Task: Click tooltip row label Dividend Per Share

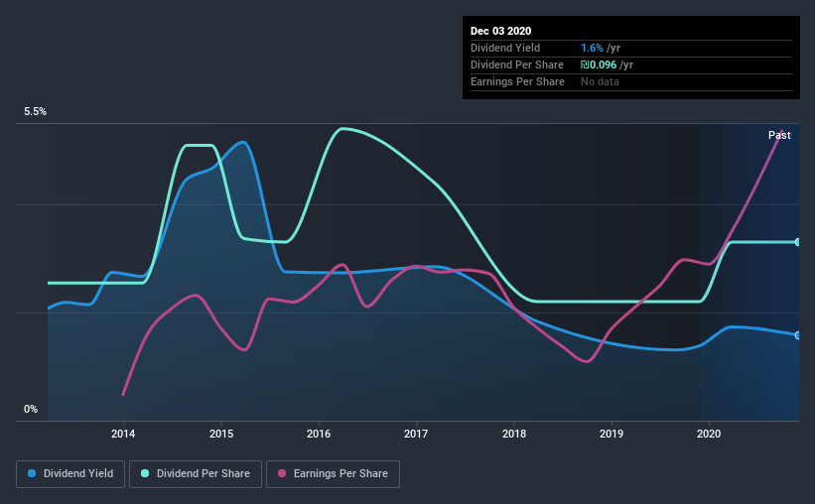Action: click(516, 64)
